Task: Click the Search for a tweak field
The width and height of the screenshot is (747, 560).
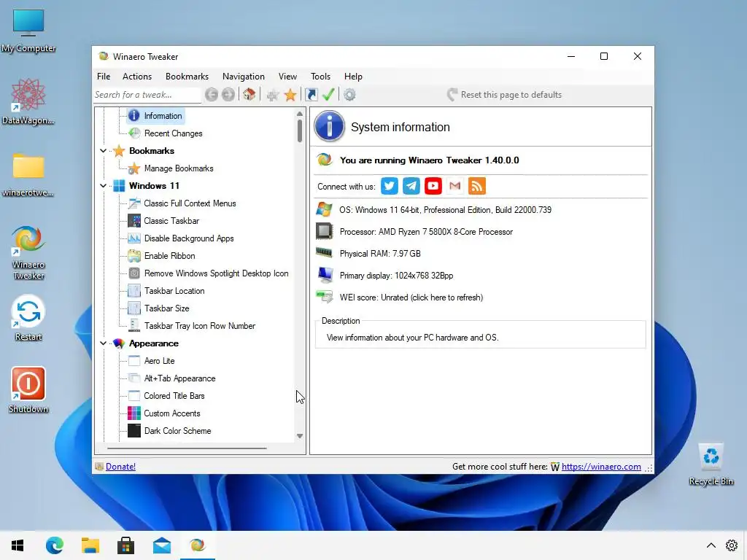Action: pyautogui.click(x=147, y=95)
